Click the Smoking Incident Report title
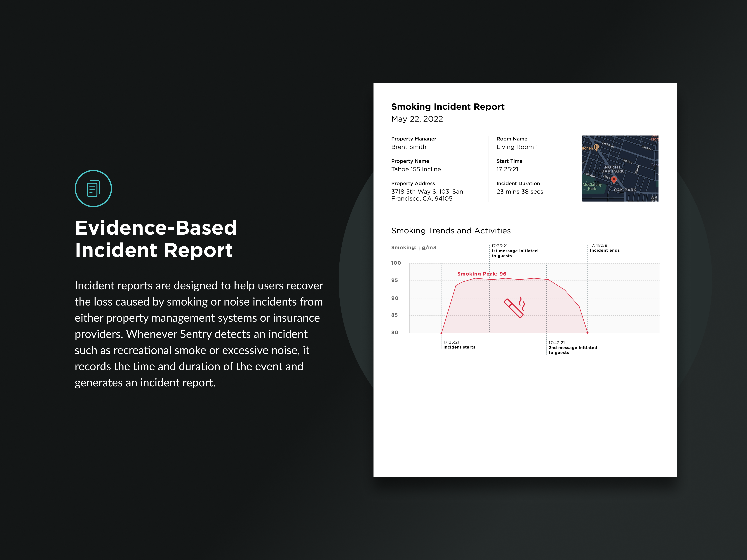This screenshot has width=747, height=560. point(448,107)
